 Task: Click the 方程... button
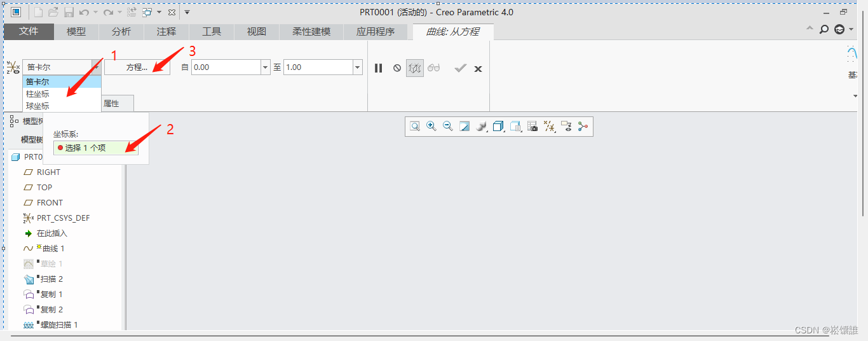(x=137, y=67)
